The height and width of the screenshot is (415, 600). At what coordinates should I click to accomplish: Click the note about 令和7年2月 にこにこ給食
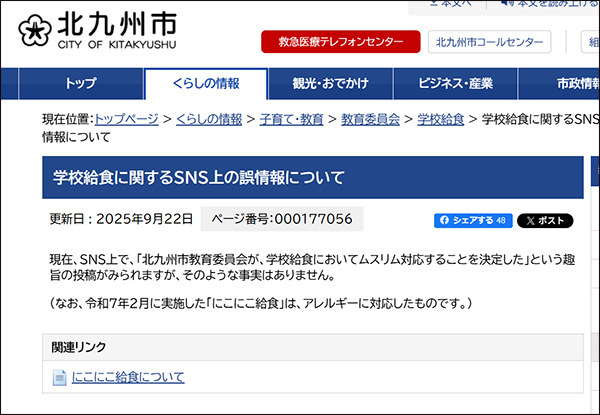(x=261, y=304)
